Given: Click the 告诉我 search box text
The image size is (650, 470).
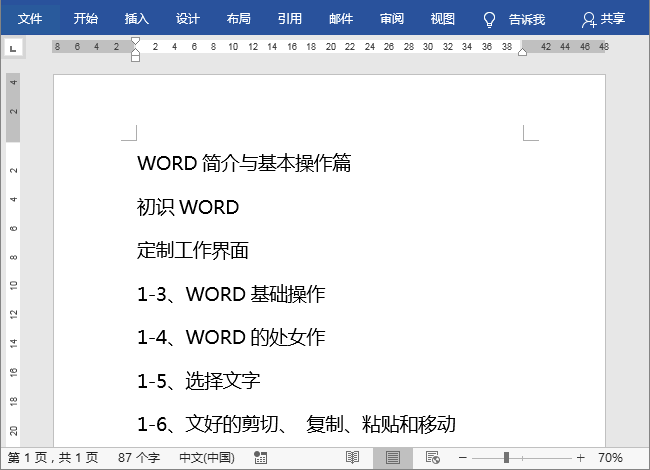Looking at the screenshot, I should 527,19.
